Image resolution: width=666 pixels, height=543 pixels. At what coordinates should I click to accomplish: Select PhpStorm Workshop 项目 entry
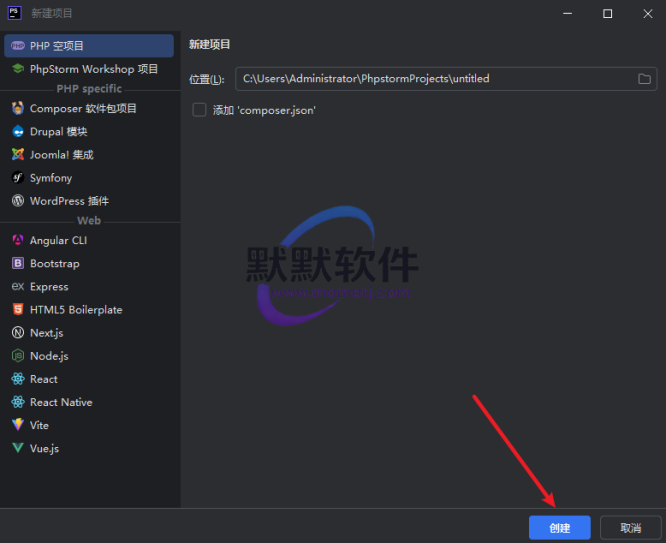click(89, 69)
